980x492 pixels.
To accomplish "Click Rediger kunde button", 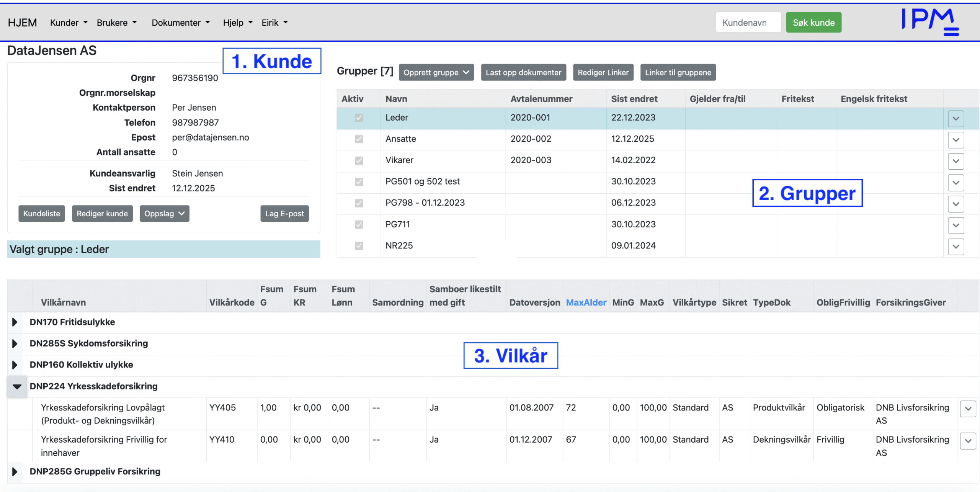I will click(x=102, y=214).
